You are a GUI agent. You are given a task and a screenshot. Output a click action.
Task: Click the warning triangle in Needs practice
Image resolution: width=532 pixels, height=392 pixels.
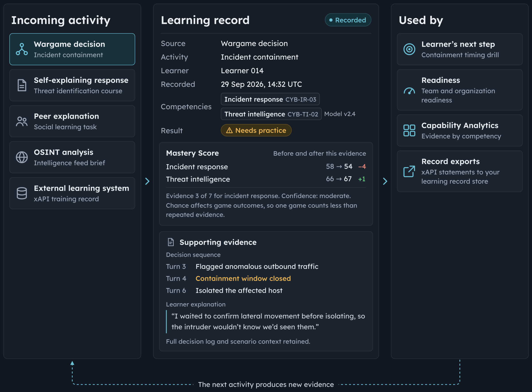[x=229, y=130]
